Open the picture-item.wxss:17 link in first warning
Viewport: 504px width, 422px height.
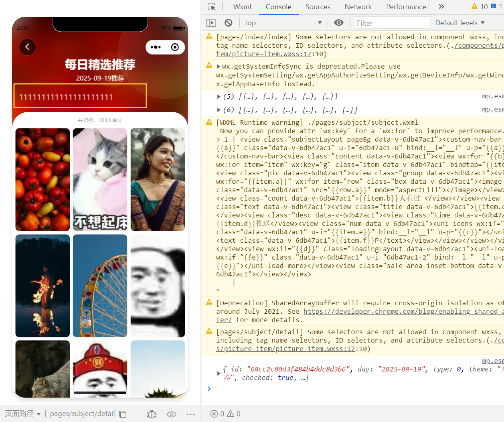point(264,54)
